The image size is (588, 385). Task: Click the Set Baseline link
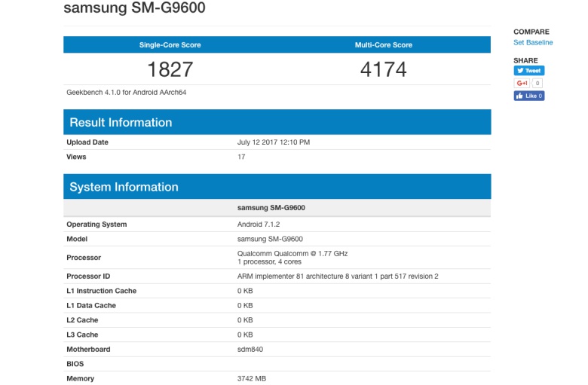click(x=533, y=42)
